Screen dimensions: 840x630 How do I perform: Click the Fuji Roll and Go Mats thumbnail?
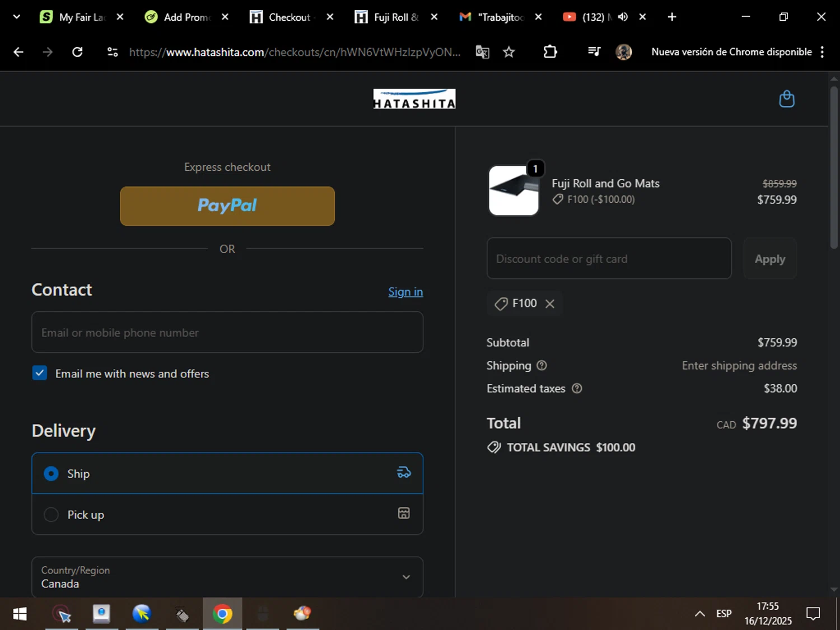pos(514,191)
